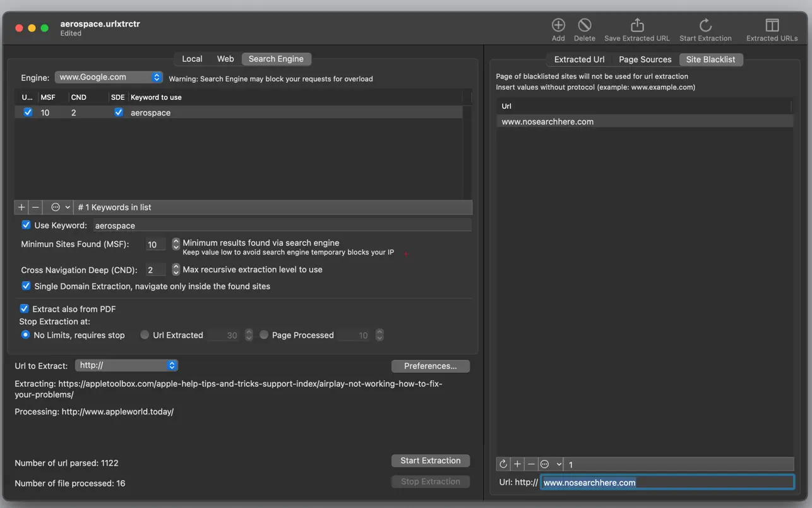Disable Single Domain Extraction checkbox
Screen dimensions: 812x508
coord(26,286)
